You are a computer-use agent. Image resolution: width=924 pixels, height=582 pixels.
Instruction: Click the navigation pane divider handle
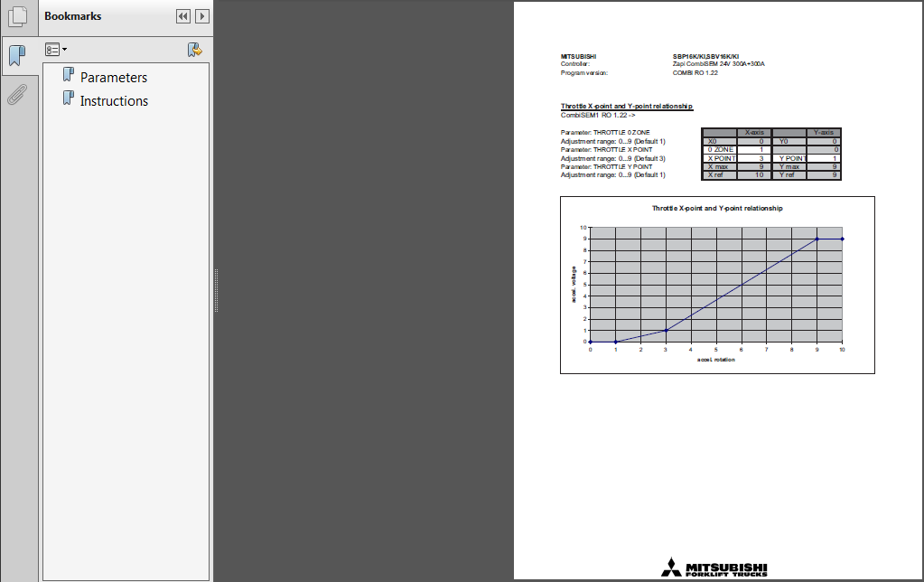pos(216,291)
